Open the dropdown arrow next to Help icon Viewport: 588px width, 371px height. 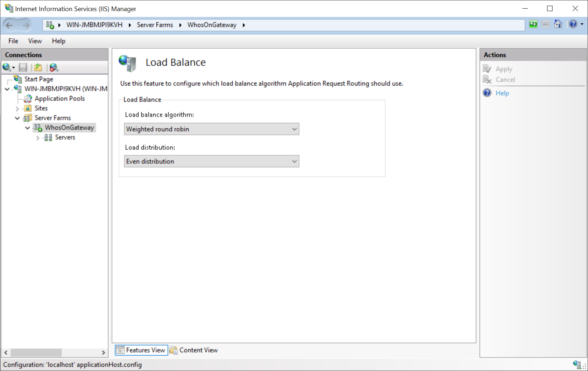[x=582, y=24]
